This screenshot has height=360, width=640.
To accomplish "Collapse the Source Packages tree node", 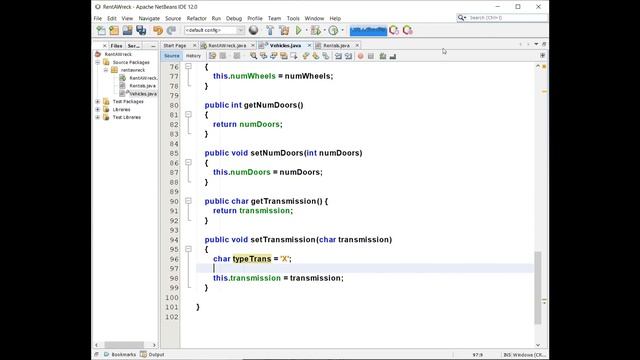I will (x=98, y=62).
